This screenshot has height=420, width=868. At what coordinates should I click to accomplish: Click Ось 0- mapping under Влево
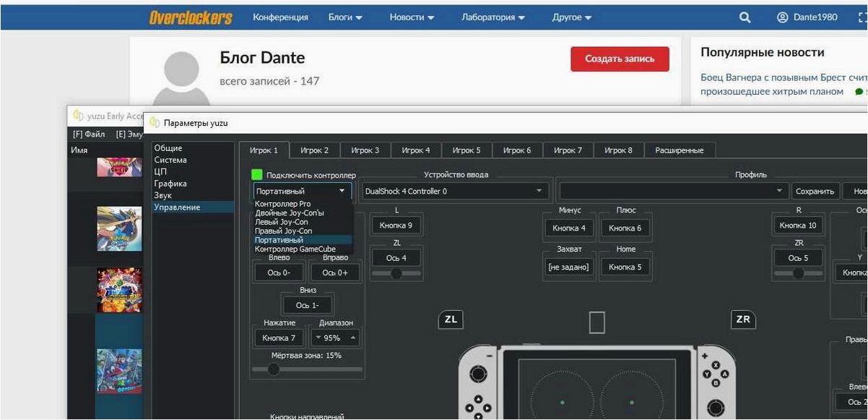(x=279, y=273)
